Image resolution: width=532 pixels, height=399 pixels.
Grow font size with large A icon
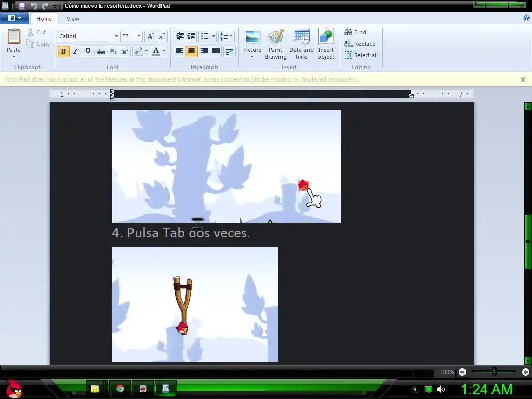[x=150, y=36]
